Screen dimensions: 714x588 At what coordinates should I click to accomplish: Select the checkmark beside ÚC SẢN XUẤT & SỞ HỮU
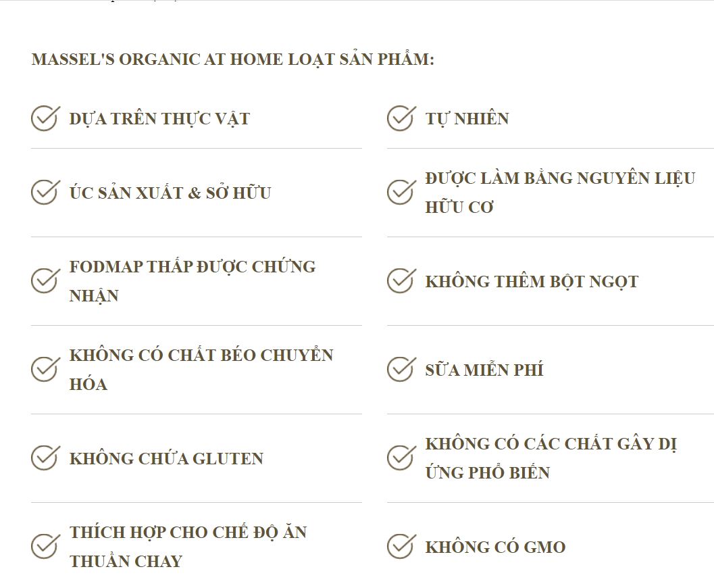(x=45, y=193)
